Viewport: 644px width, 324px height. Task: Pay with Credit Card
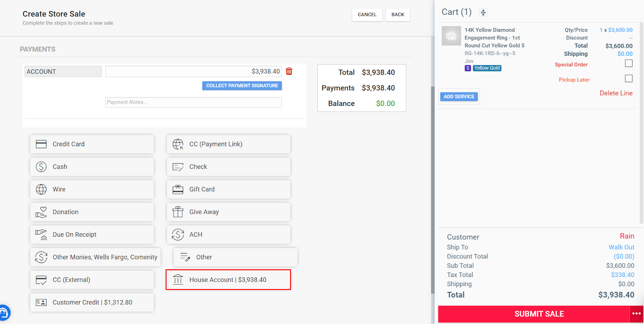92,144
